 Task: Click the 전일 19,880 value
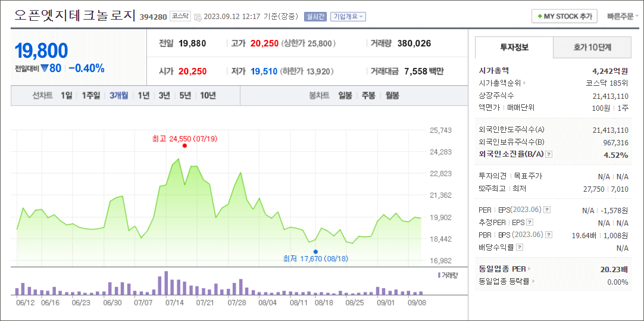[192, 43]
